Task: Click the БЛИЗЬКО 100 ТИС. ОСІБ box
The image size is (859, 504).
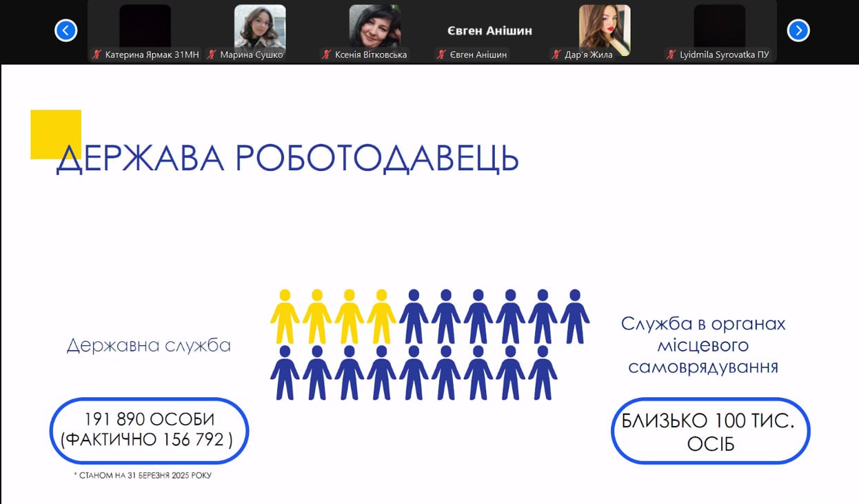Action: 711,432
